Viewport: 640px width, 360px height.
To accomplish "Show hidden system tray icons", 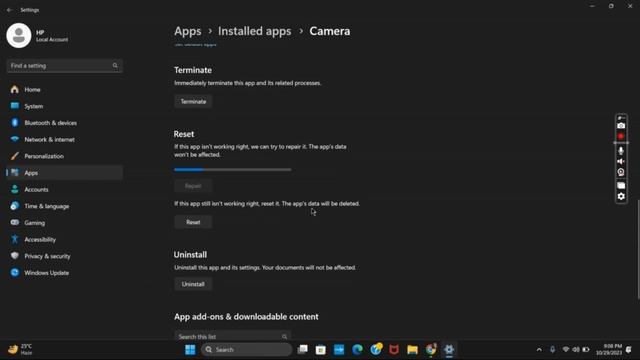I will [539, 350].
